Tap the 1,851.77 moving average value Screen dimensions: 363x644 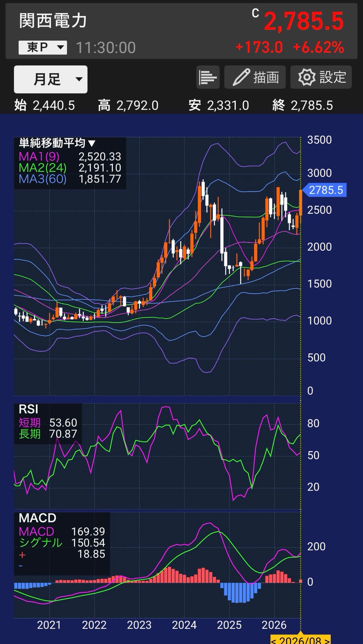coord(100,179)
